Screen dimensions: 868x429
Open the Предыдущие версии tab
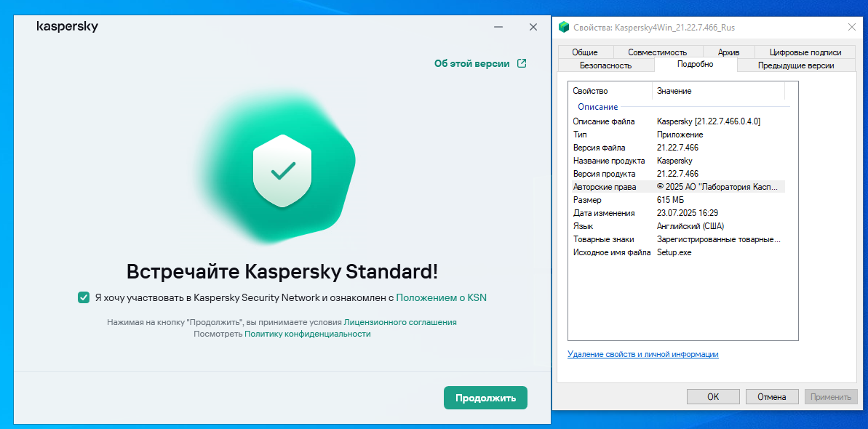click(797, 65)
